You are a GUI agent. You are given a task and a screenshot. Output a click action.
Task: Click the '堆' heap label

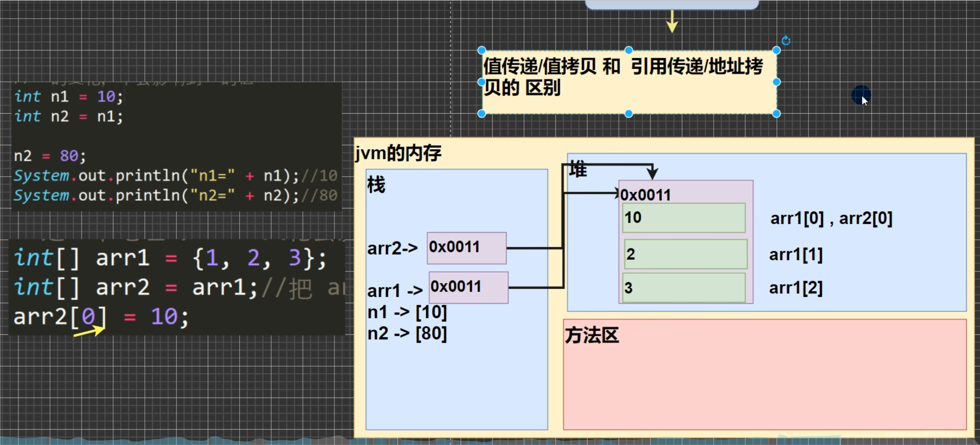(578, 169)
